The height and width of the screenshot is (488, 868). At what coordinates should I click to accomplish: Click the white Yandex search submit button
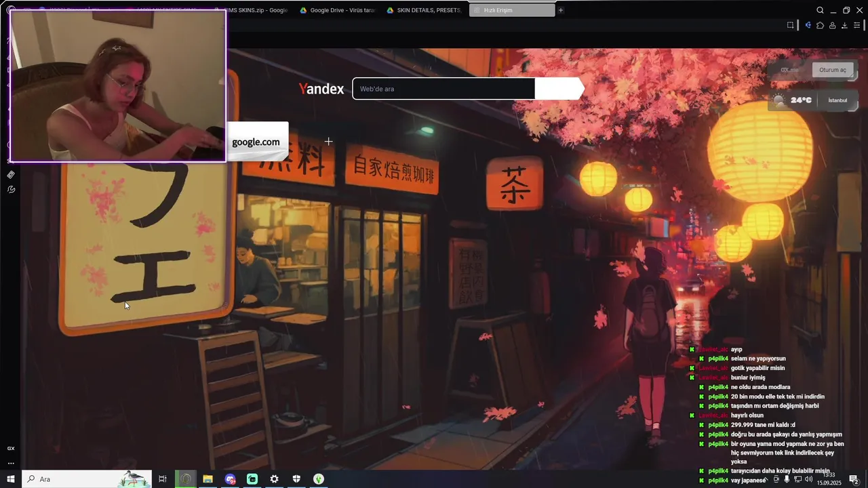point(559,89)
